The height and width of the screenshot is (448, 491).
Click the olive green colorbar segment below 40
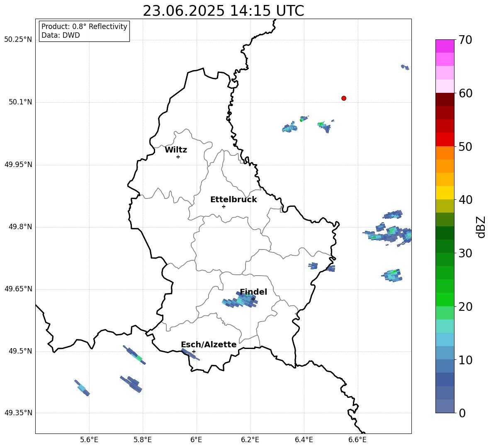click(x=445, y=206)
